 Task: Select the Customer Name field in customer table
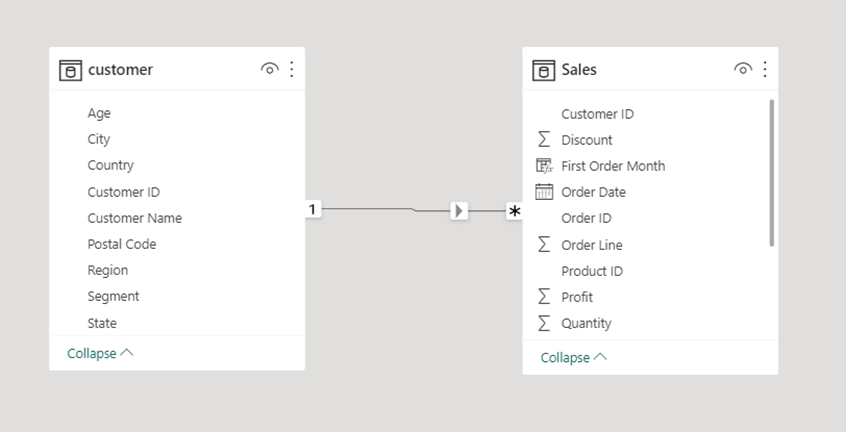click(x=134, y=218)
